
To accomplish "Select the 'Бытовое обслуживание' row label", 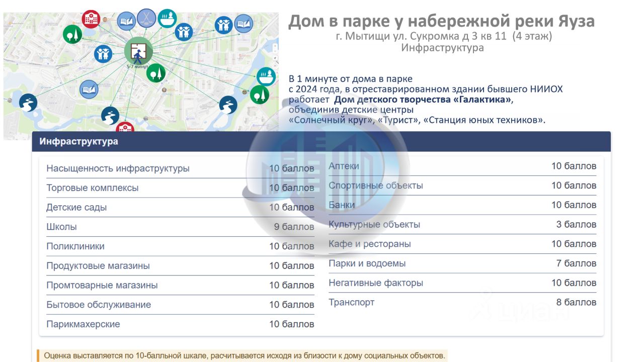I will coord(99,305).
